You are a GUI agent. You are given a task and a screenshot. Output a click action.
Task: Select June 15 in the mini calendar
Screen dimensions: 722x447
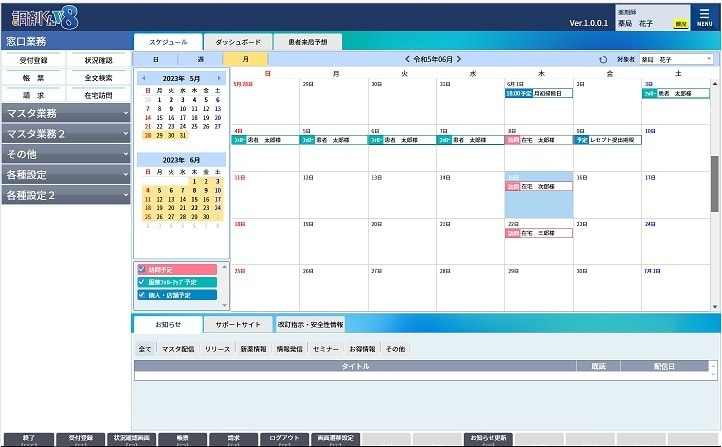tap(194, 198)
